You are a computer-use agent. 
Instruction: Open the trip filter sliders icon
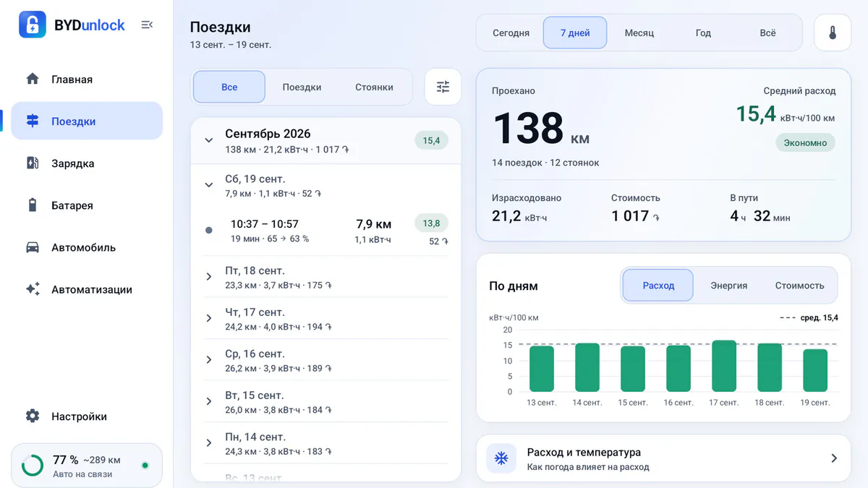[x=443, y=87]
